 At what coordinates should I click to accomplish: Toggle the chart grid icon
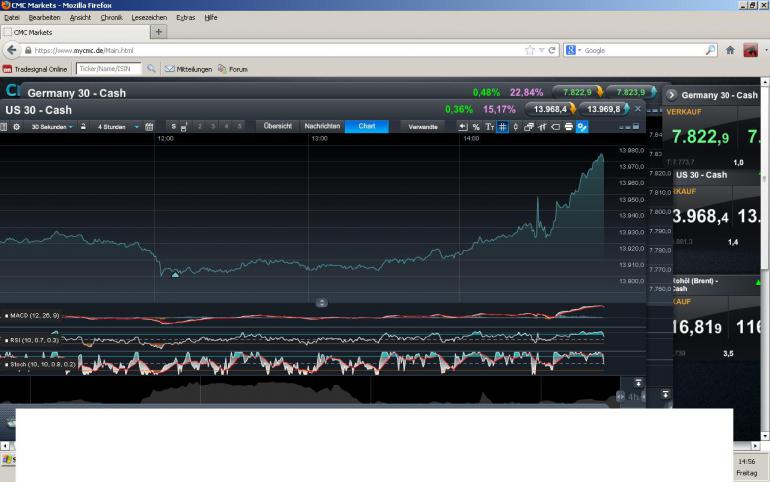click(502, 127)
